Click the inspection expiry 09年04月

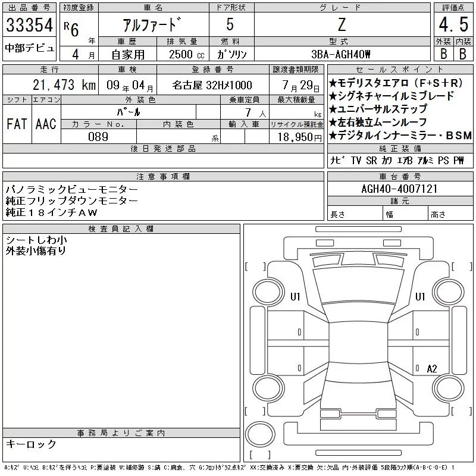click(130, 86)
